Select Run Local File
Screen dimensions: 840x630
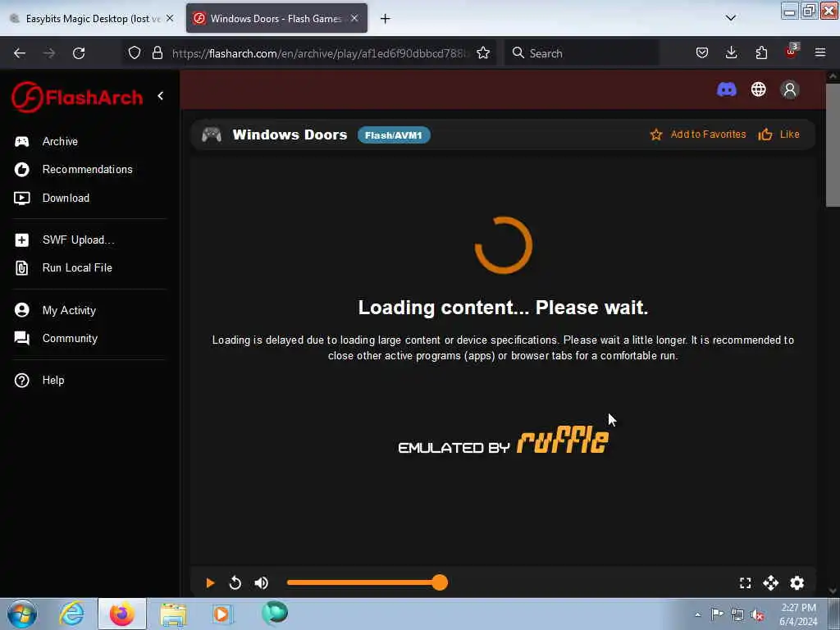pyautogui.click(x=63, y=268)
